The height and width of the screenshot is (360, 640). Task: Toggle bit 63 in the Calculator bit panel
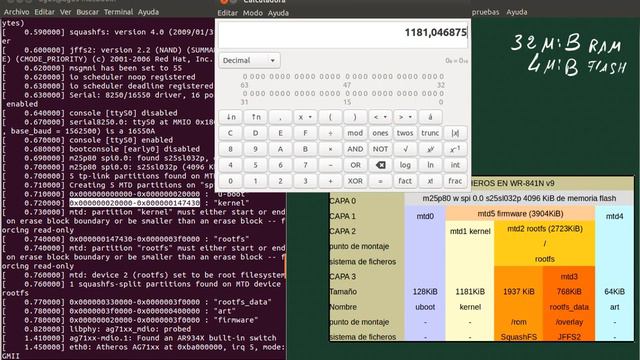(x=244, y=77)
